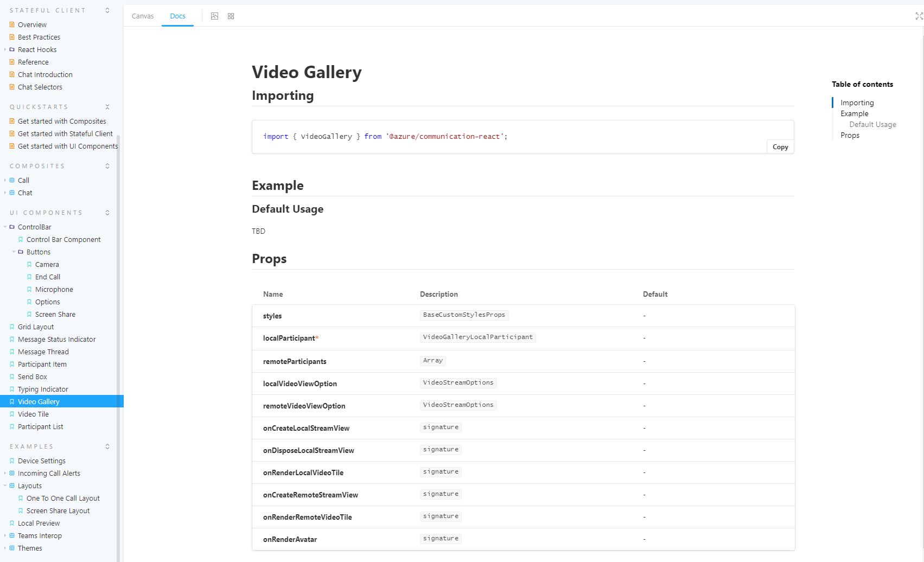This screenshot has width=924, height=562.
Task: Click the Screen Share story icon
Action: 30,314
